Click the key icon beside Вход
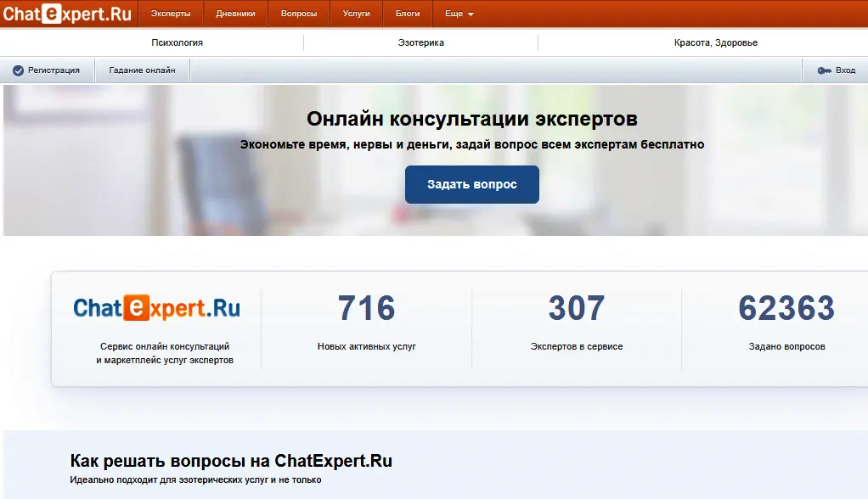 coord(824,70)
